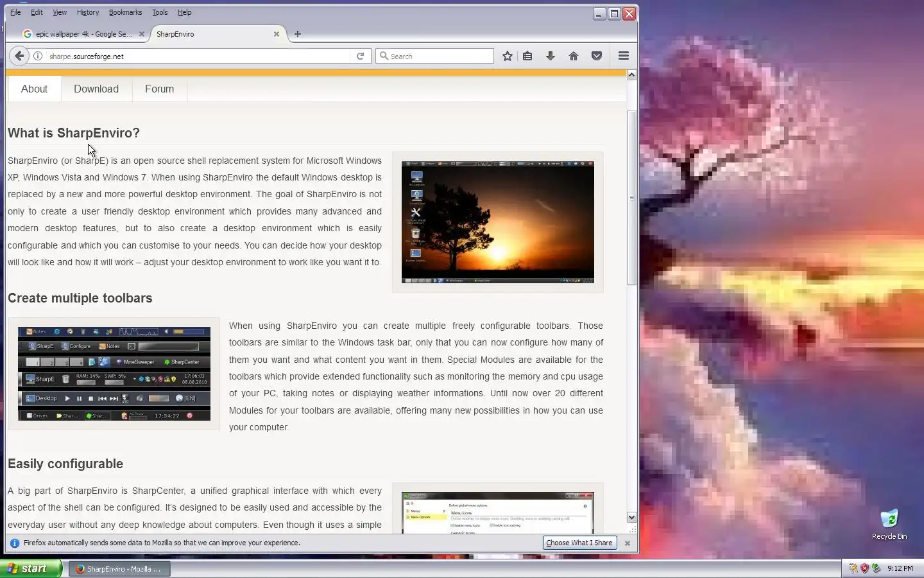Click Choose What I Share button

tap(579, 543)
